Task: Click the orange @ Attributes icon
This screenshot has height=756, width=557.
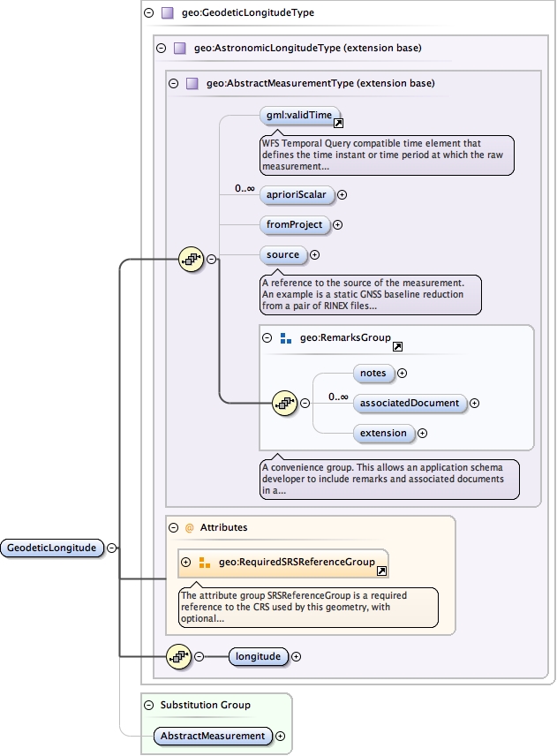Action: (190, 528)
